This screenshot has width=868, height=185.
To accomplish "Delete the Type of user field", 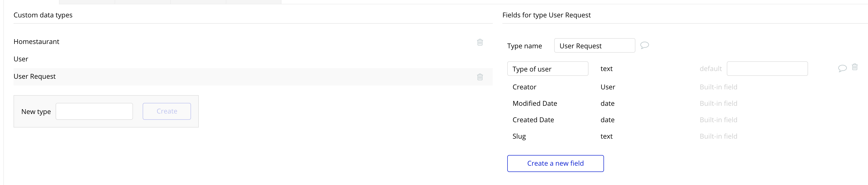I will pyautogui.click(x=855, y=67).
